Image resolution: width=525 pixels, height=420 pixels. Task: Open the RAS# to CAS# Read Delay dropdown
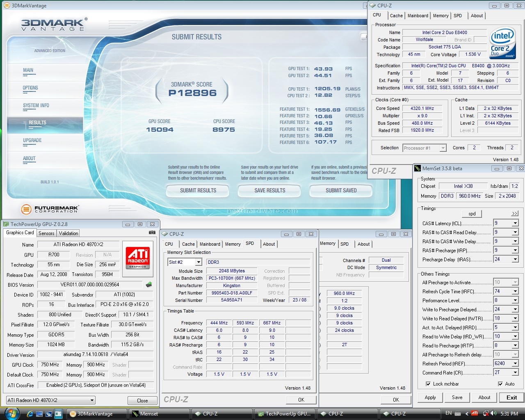tap(515, 232)
